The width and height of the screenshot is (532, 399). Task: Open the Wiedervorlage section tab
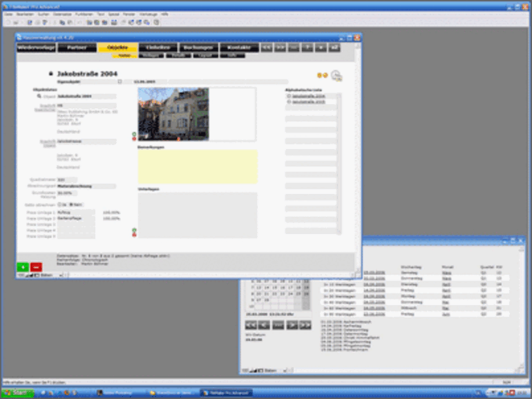click(x=36, y=48)
